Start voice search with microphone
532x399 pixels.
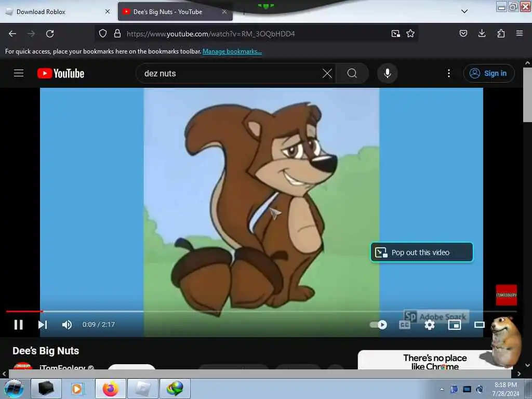point(388,73)
